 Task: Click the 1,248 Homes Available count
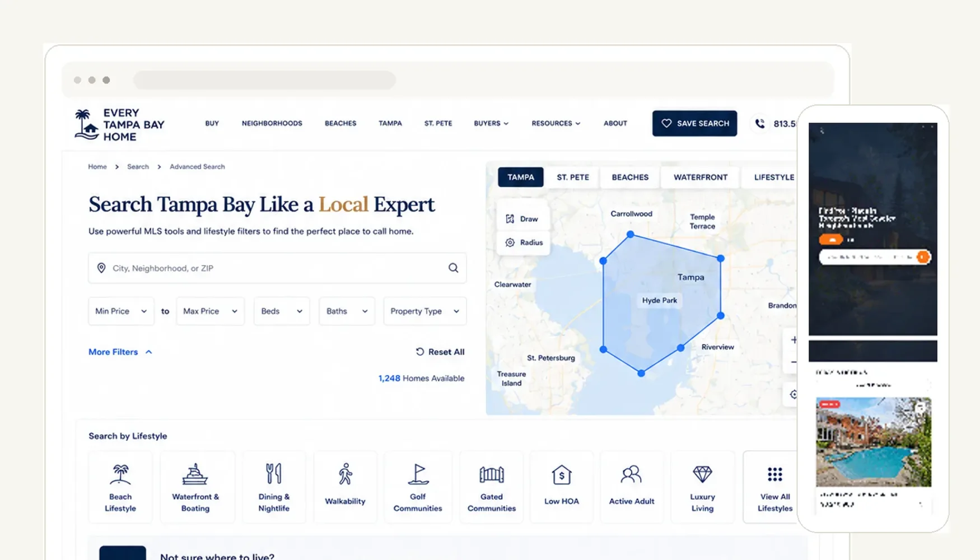point(421,378)
